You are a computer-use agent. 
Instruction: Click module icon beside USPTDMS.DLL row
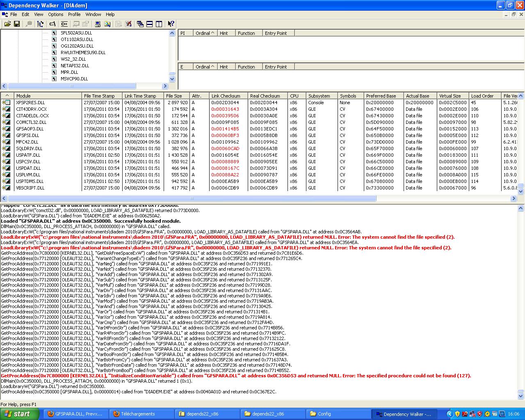tap(6, 181)
